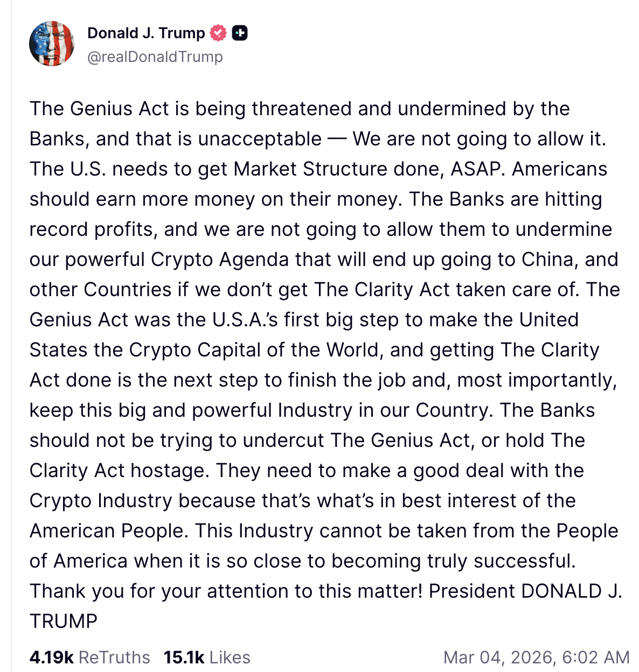Open the Donald J. Trump display name

pyautogui.click(x=146, y=33)
